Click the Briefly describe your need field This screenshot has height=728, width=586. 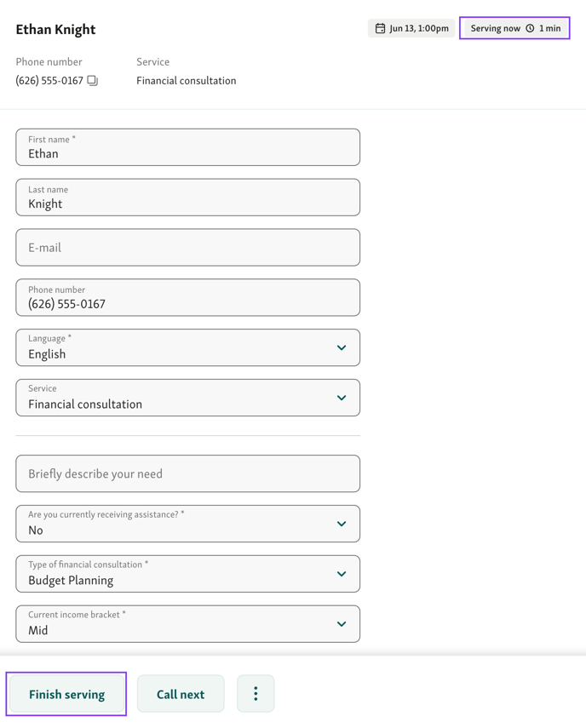[x=187, y=473]
